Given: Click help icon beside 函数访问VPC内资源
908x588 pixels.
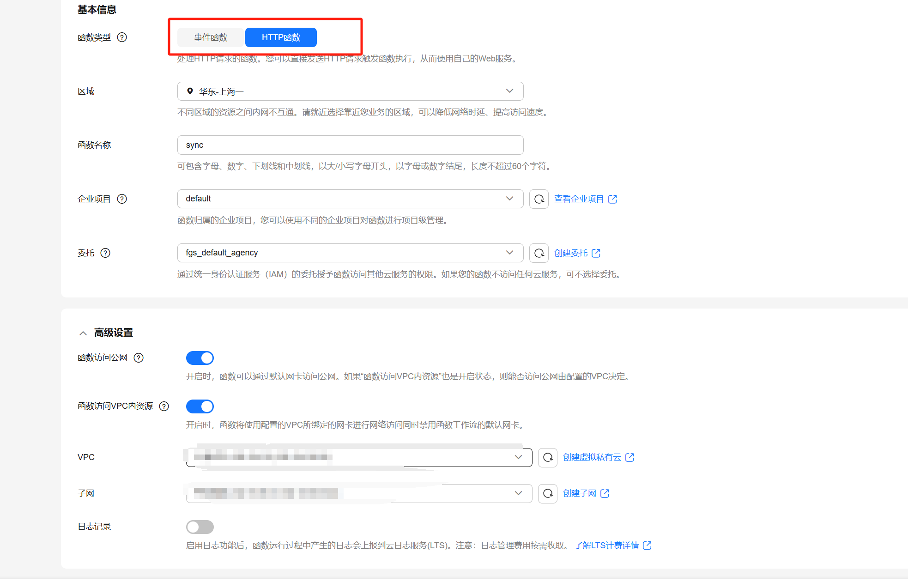Looking at the screenshot, I should point(164,406).
